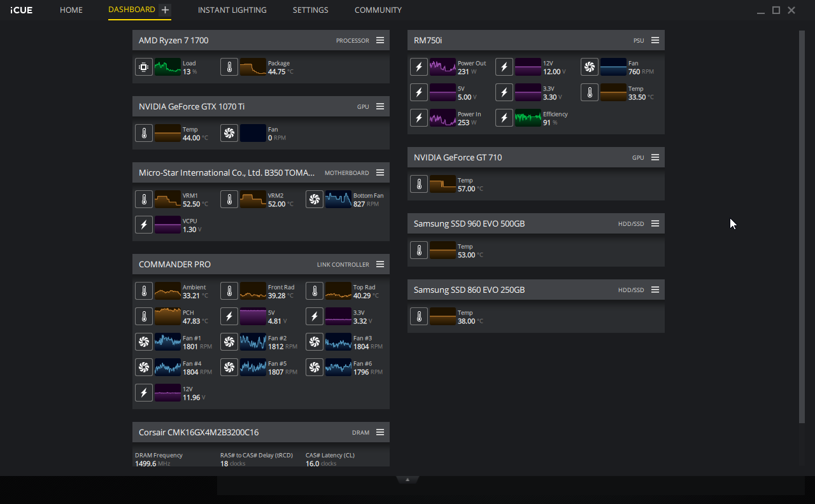Open the SSD 860 EVO widget menu

point(655,290)
